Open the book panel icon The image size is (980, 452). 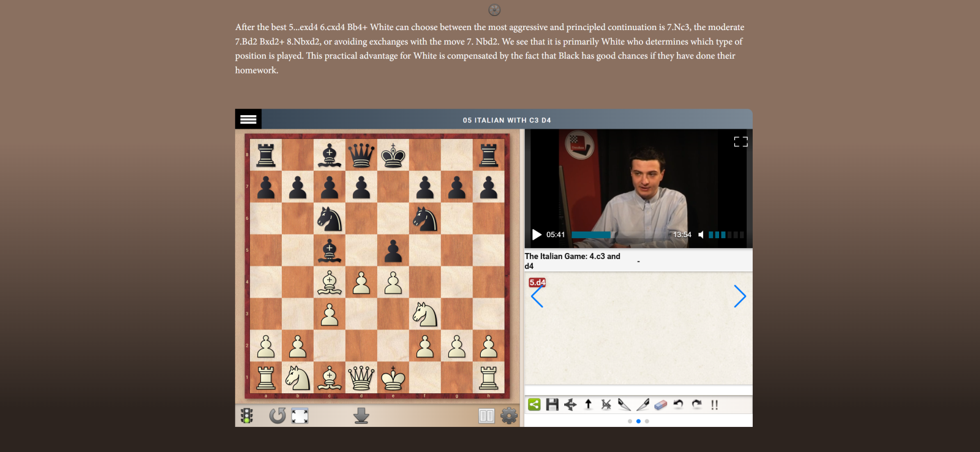coord(486,416)
